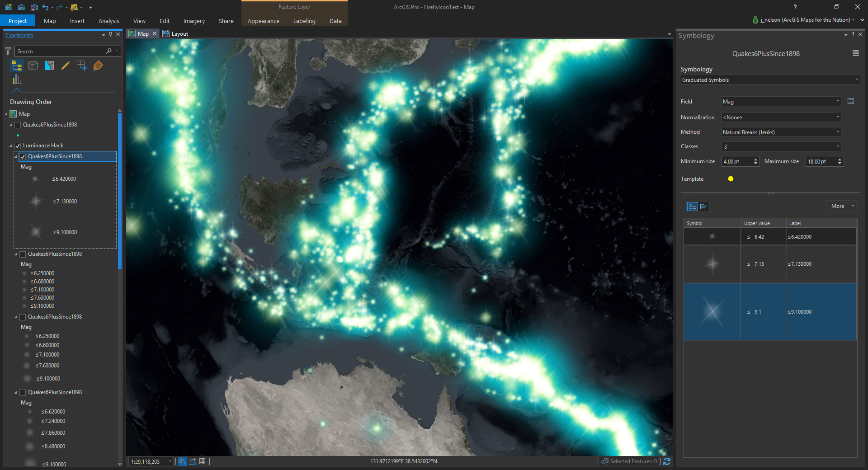Show the Classes list view in Symbology
Viewport: 868px width, 470px height.
click(692, 207)
